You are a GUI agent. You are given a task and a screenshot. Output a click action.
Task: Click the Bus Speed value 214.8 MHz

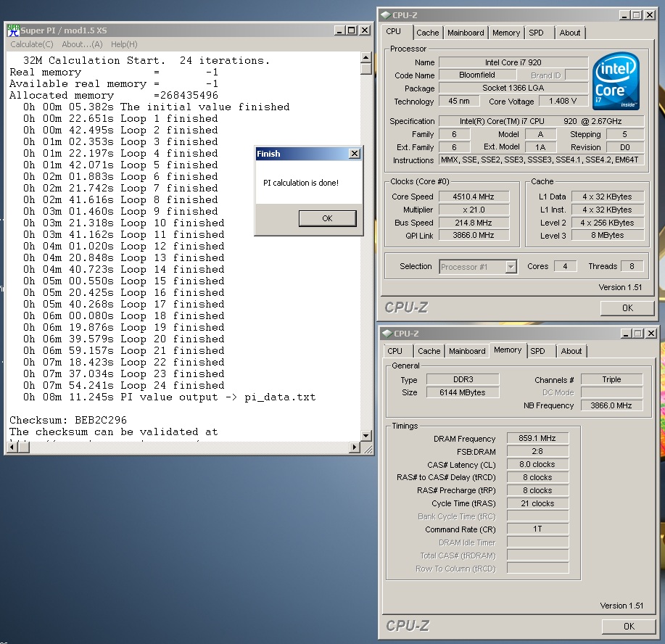474,223
